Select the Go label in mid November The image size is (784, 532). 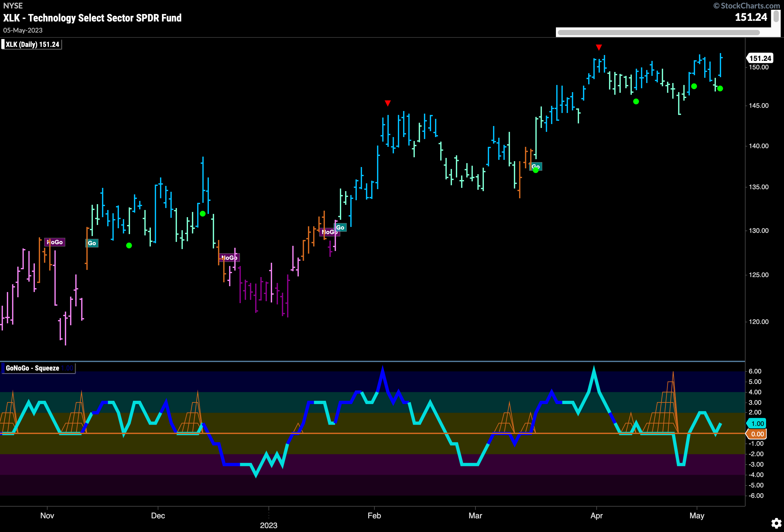click(x=92, y=243)
